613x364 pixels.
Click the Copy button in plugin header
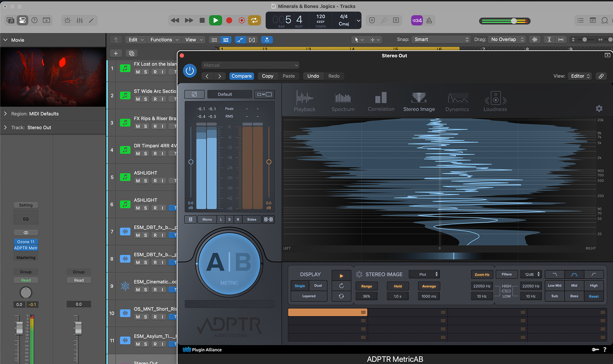point(268,76)
